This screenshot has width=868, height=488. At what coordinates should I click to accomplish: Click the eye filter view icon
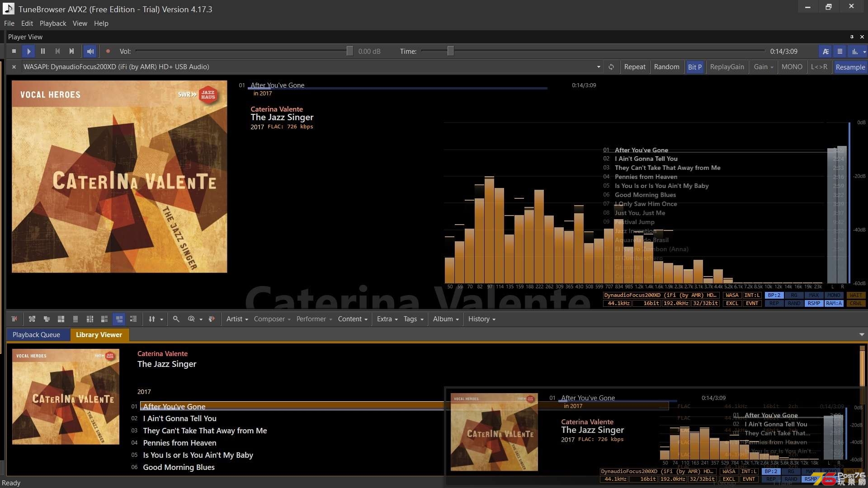click(x=191, y=319)
